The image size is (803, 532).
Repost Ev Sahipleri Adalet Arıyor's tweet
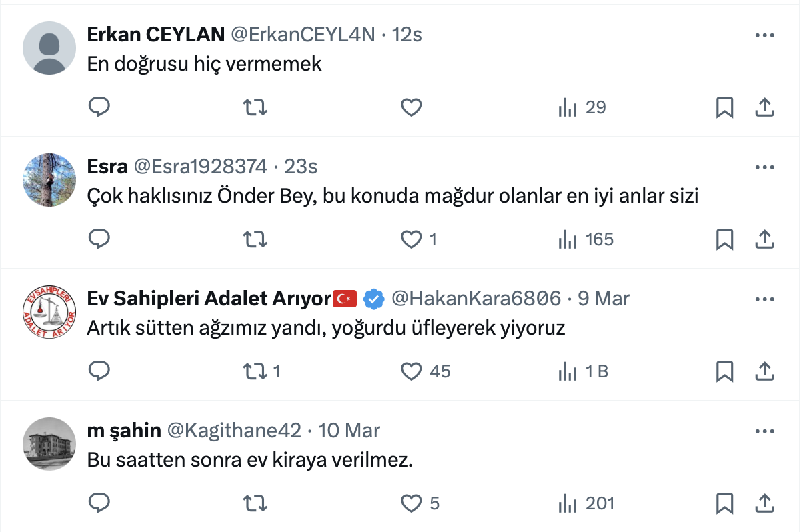[x=255, y=371]
